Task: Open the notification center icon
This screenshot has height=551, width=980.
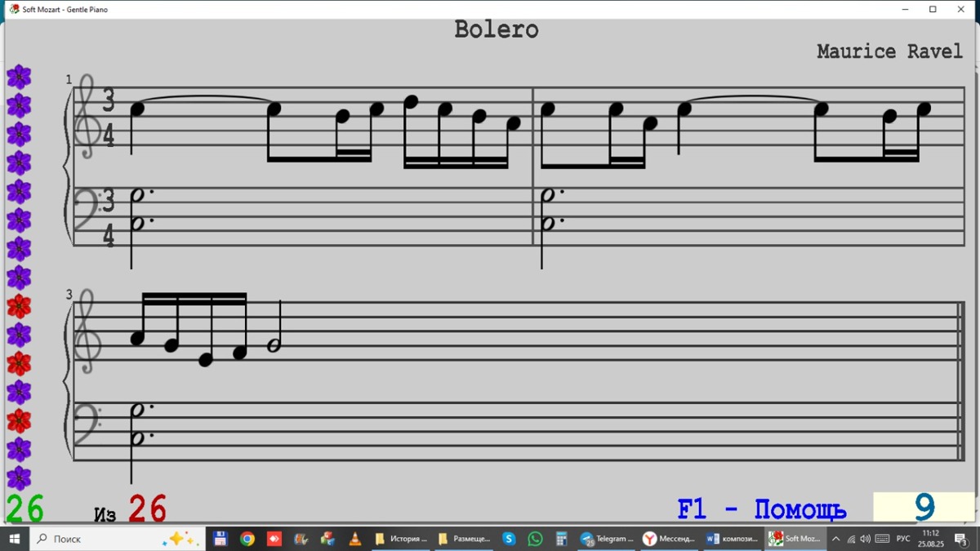Action: (x=961, y=539)
